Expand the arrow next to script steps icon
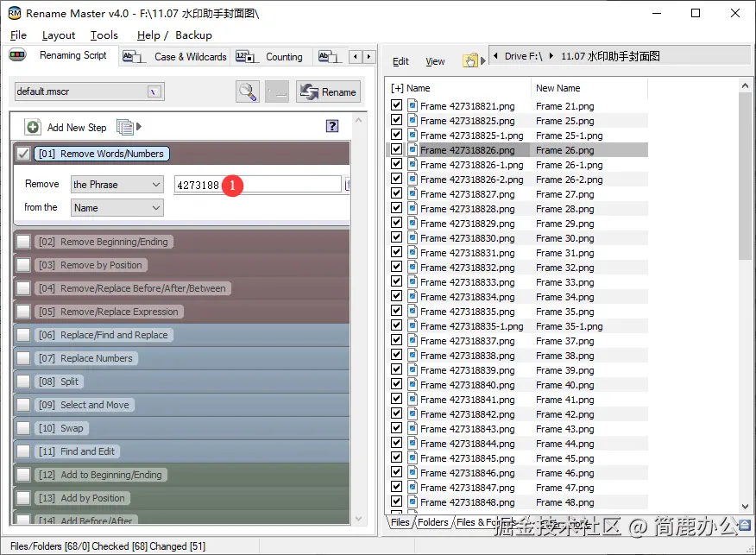This screenshot has width=756, height=555. tap(139, 127)
